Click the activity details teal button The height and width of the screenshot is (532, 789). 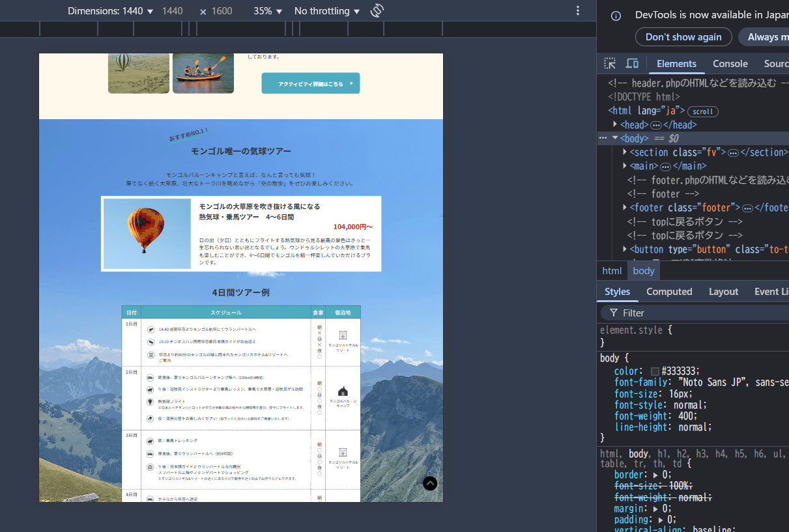click(x=311, y=83)
